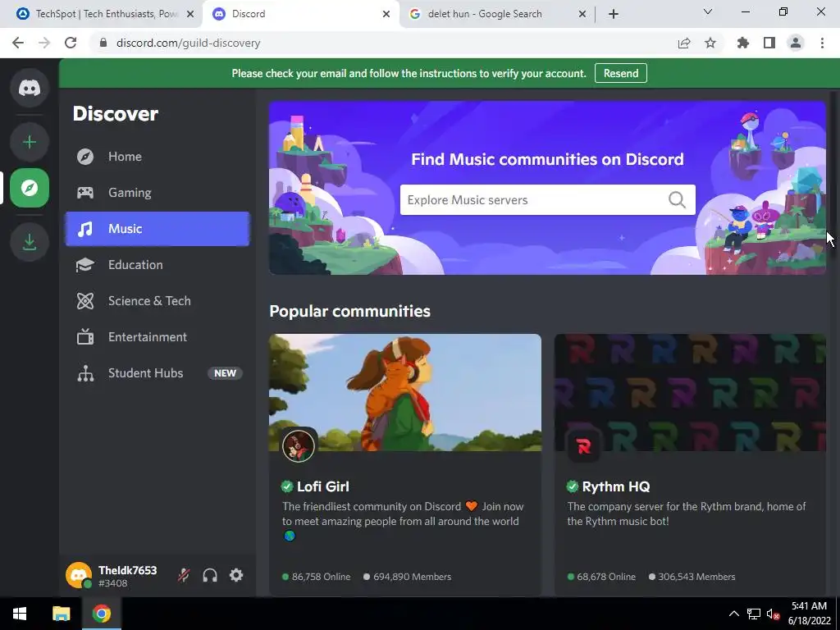The height and width of the screenshot is (630, 840).
Task: Click Chrome icon in the taskbar
Action: click(101, 614)
